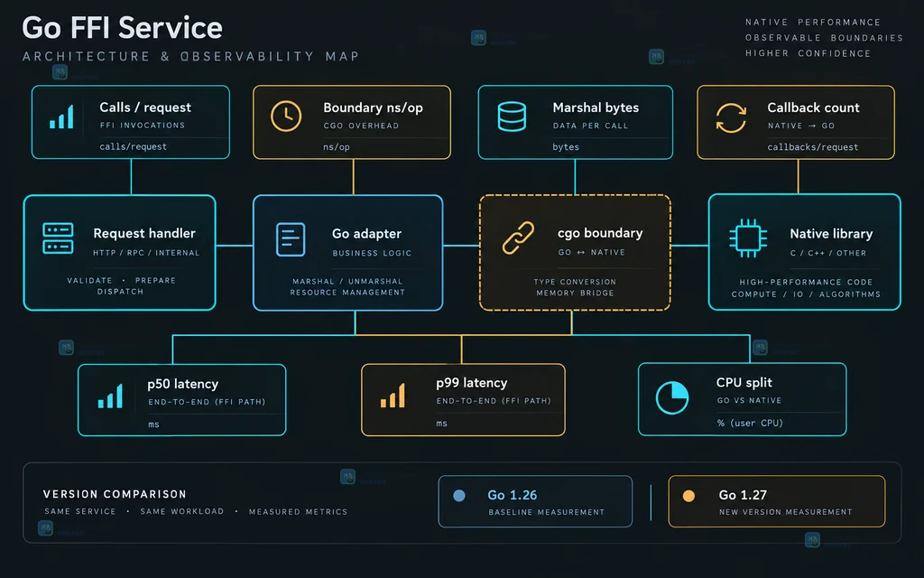Select the 'MARSHAL / UNMARSHAL' line
Image resolution: width=924 pixels, height=578 pixels.
[x=347, y=282]
